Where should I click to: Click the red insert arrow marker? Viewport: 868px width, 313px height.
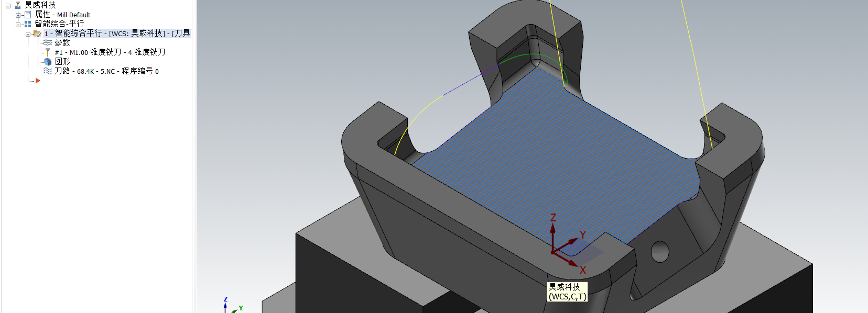[38, 81]
